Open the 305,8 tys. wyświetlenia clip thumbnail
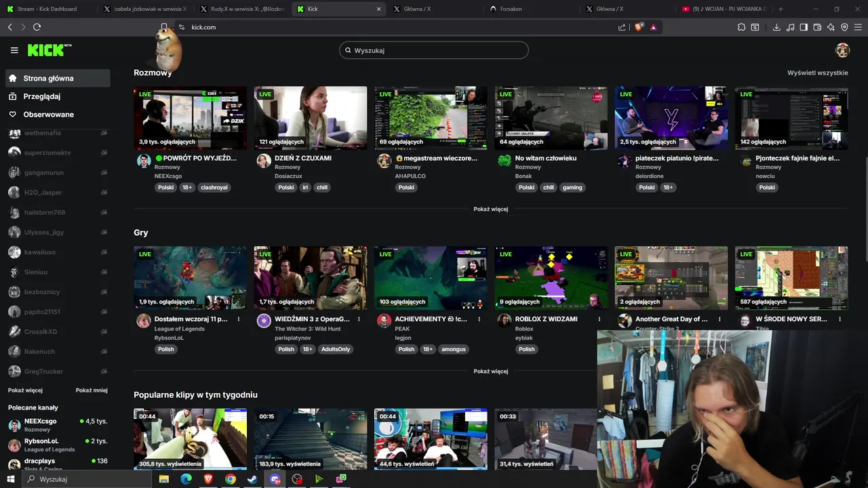868x488 pixels. coord(190,439)
